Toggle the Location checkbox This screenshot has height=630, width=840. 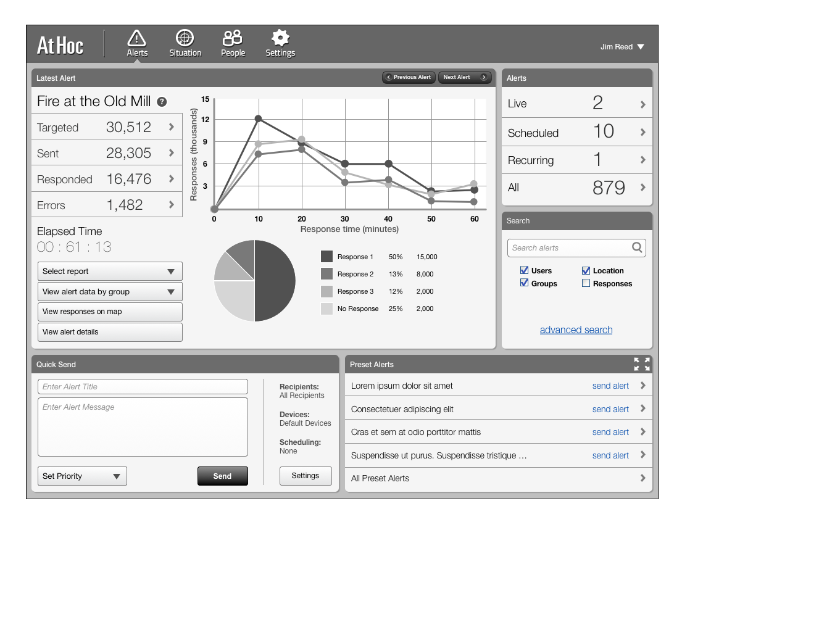(586, 270)
